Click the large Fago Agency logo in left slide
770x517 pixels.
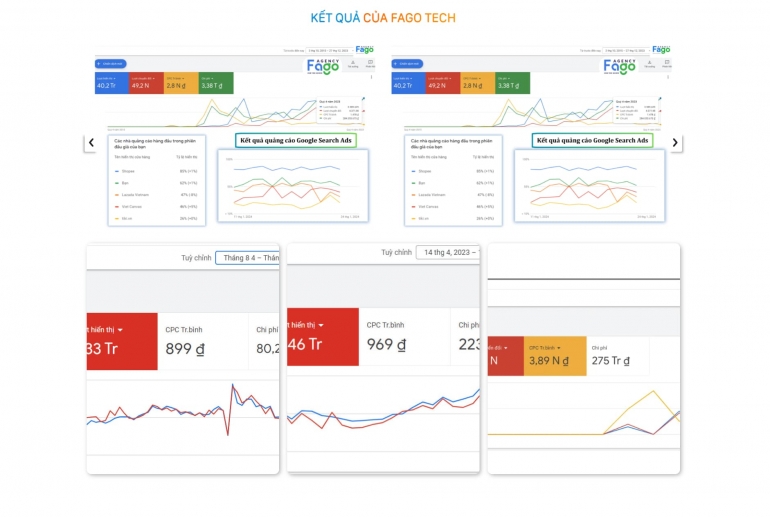(323, 66)
